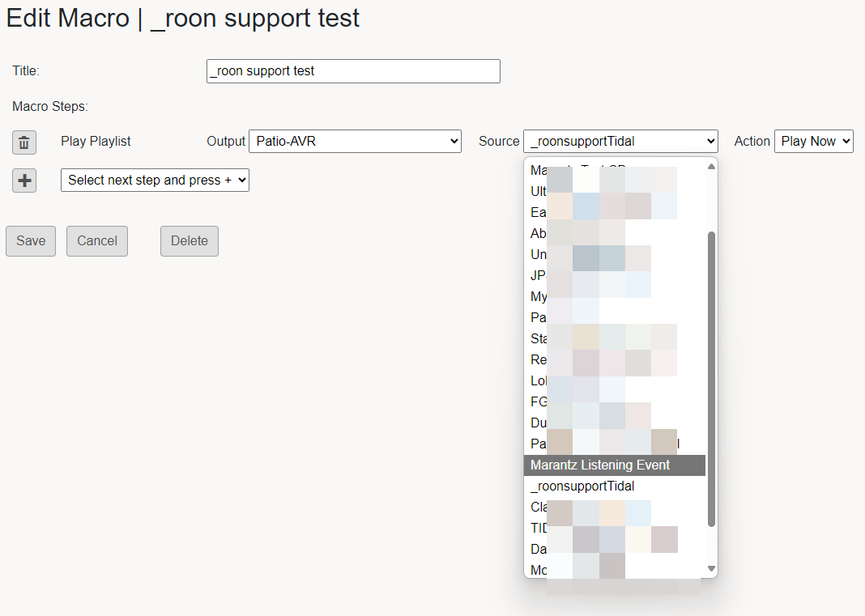The width and height of the screenshot is (865, 616).
Task: Click the Delete macro button
Action: coord(190,241)
